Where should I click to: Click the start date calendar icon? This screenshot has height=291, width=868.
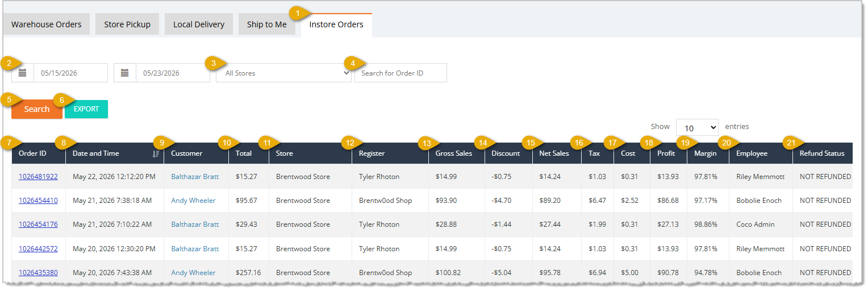click(23, 73)
